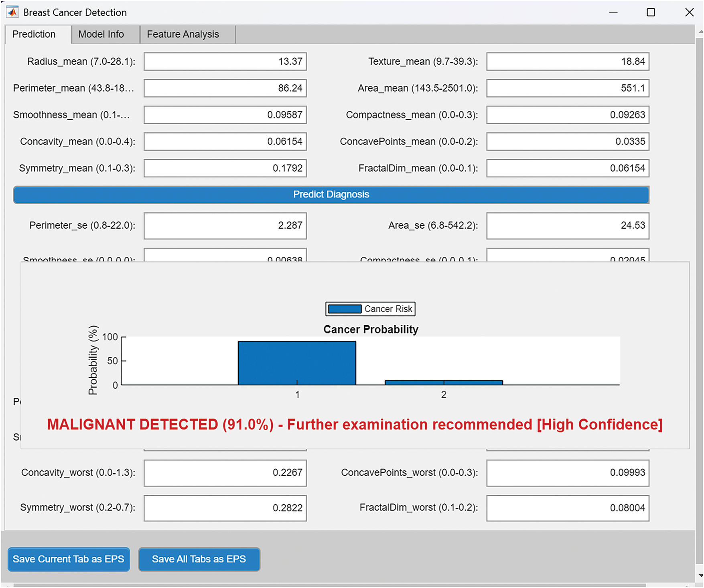Screen dimensions: 704x588
Task: Maximize the Breast Cancer Detection window
Action: (x=651, y=12)
